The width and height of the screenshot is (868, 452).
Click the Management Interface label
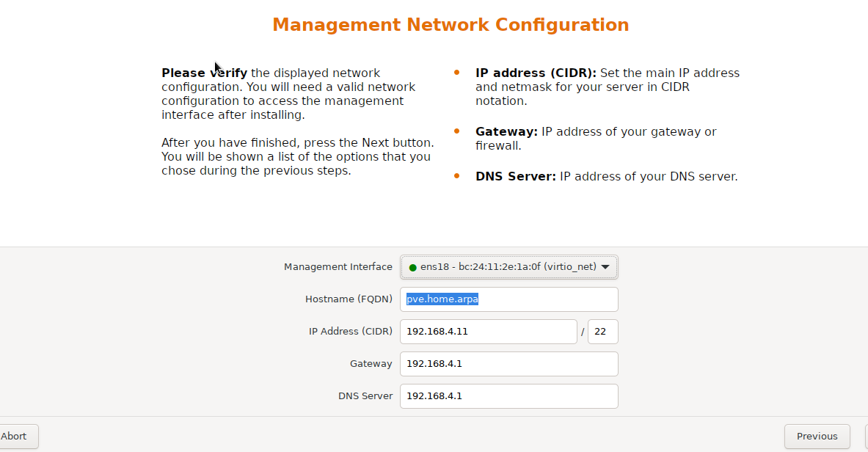pos(338,267)
